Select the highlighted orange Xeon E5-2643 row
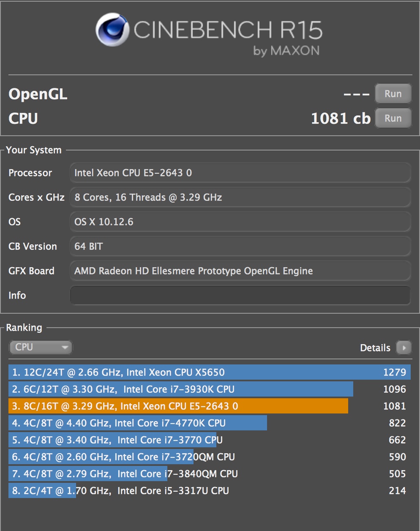The width and height of the screenshot is (420, 531). 209,406
